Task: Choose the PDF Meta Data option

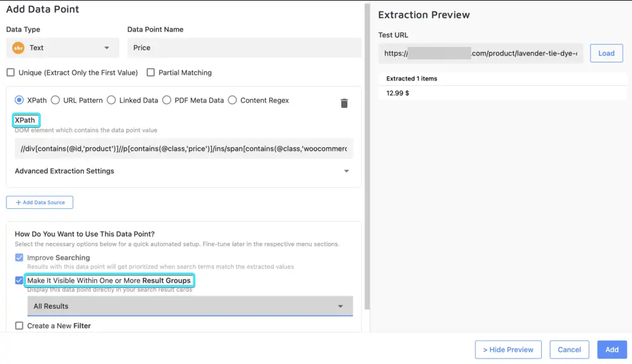Action: 167,100
